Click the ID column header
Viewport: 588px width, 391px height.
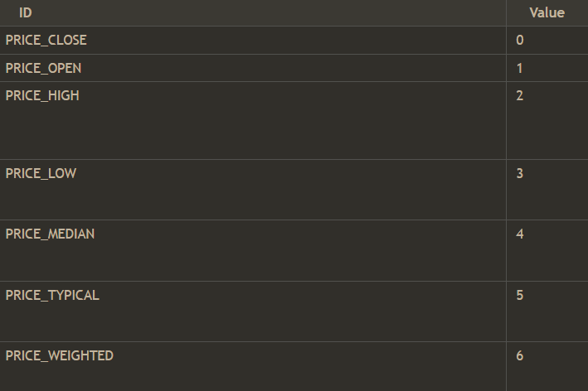coord(25,12)
